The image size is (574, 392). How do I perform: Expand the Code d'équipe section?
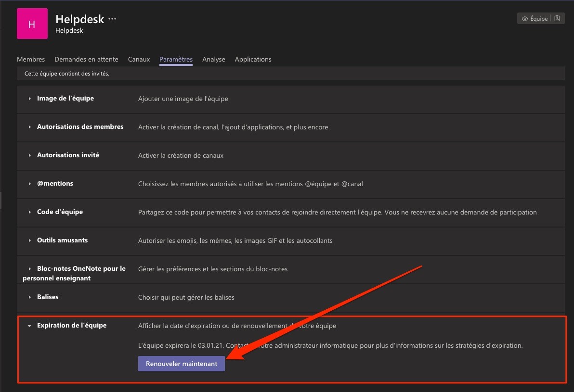click(x=60, y=212)
